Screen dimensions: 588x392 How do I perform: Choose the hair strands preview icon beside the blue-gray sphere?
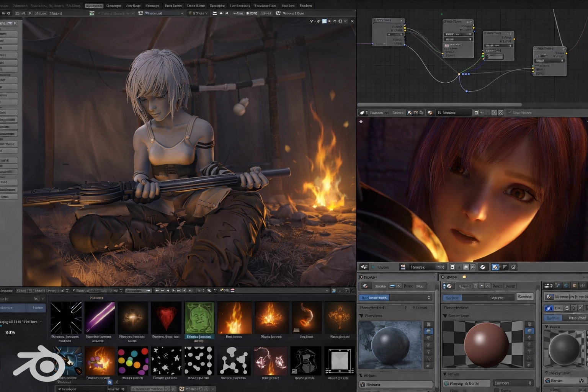(x=428, y=359)
